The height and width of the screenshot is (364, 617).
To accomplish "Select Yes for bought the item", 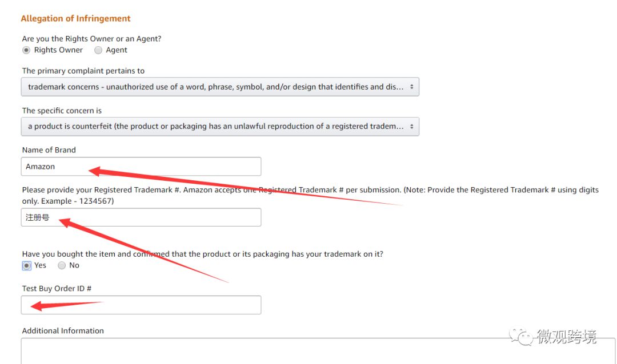I will [27, 265].
